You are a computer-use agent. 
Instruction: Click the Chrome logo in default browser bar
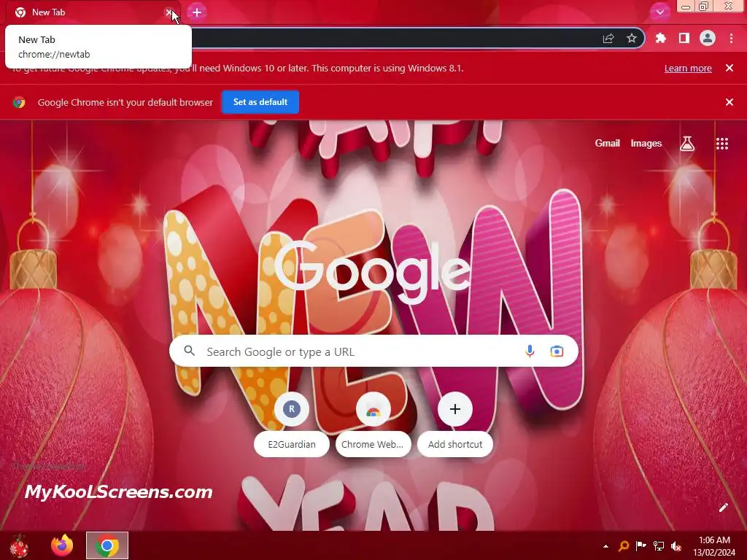[19, 102]
